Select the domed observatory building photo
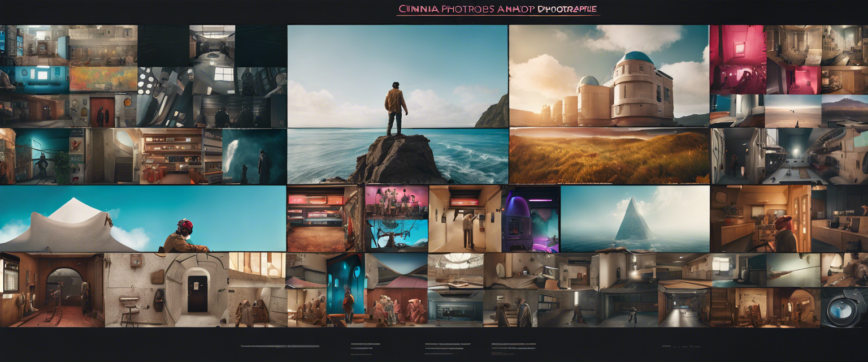Image resolution: width=868 pixels, height=362 pixels. [609, 76]
